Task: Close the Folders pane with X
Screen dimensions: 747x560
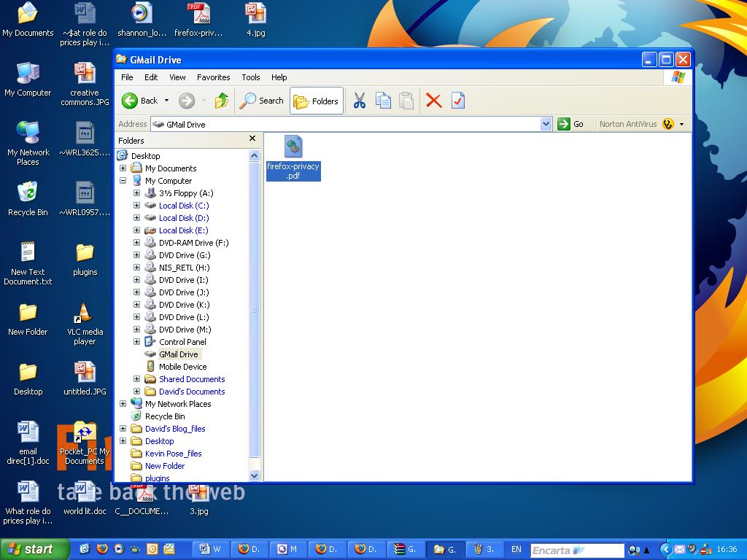Action: [x=252, y=139]
